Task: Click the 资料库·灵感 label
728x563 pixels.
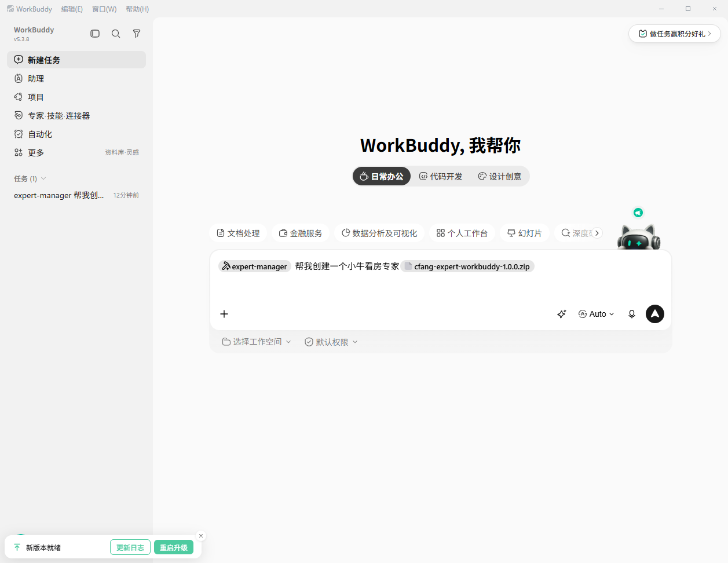Action: pyautogui.click(x=122, y=152)
